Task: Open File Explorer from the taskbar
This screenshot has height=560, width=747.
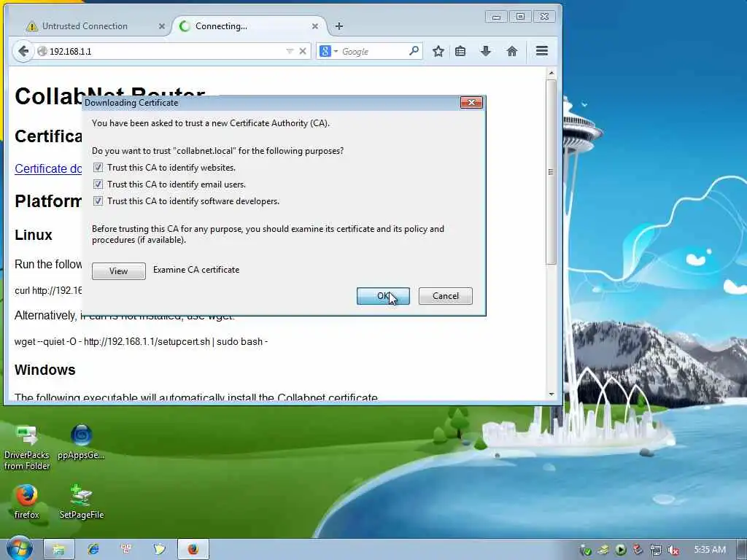Action: [58, 549]
